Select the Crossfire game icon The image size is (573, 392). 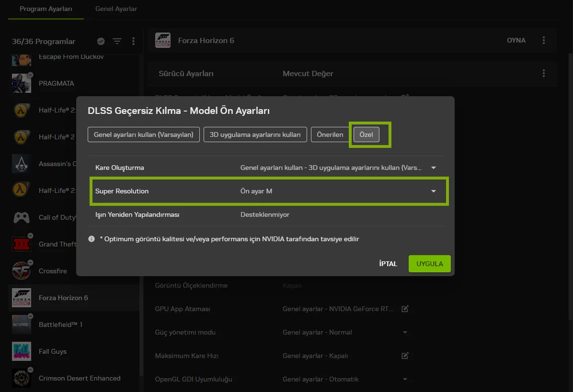(x=22, y=271)
